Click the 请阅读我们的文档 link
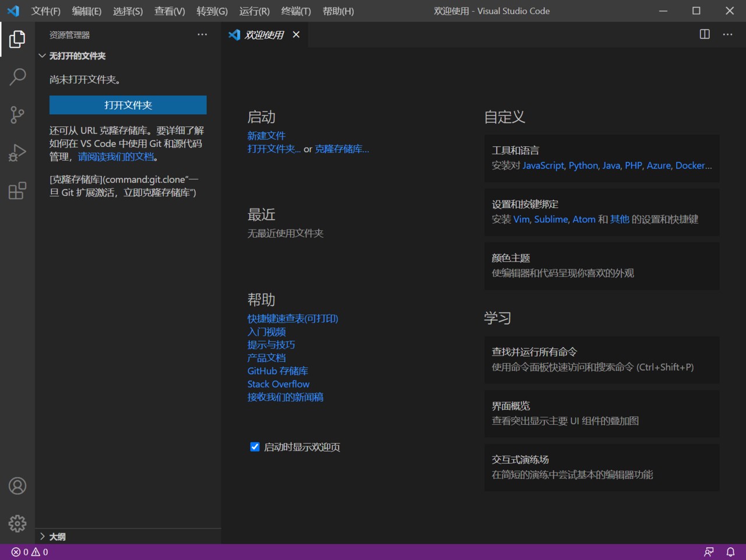 (116, 157)
